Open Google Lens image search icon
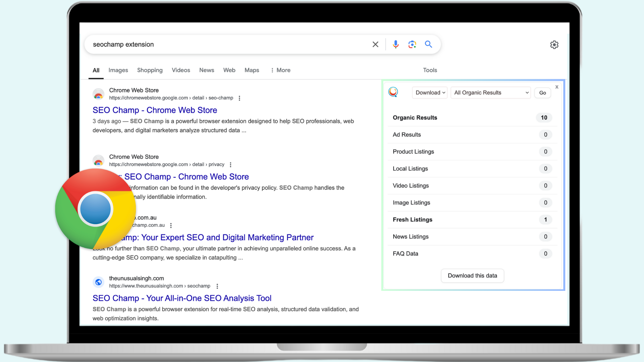The width and height of the screenshot is (644, 362). tap(412, 44)
